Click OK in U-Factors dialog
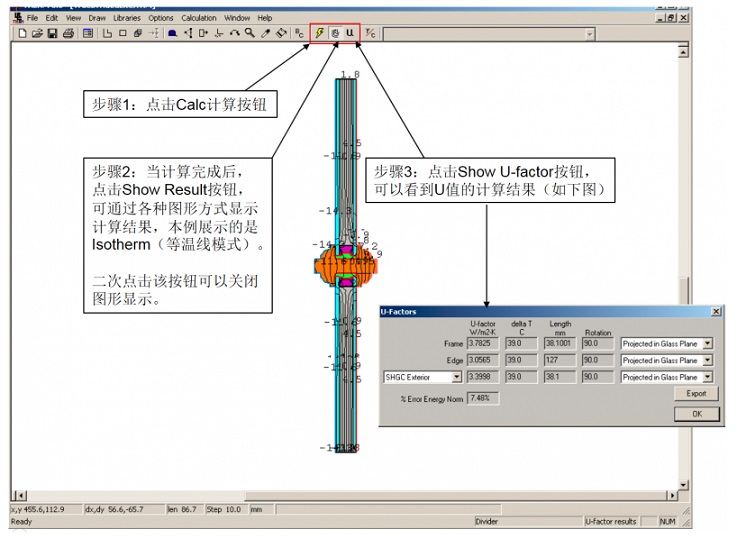737x539 pixels. click(695, 414)
